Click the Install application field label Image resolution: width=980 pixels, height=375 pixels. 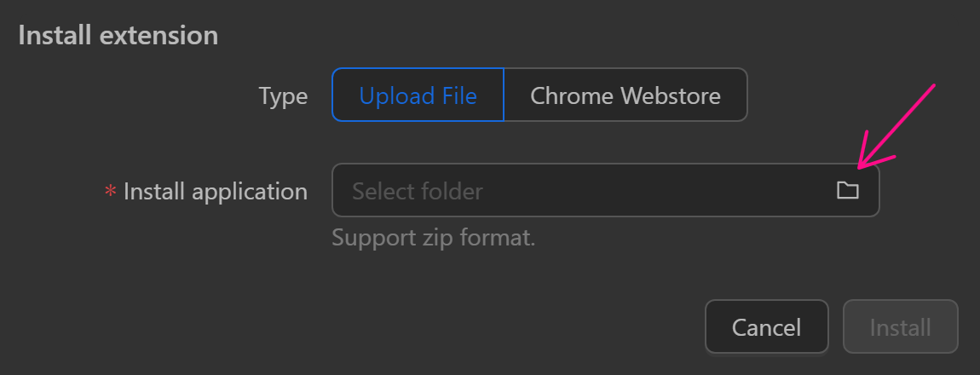(215, 191)
